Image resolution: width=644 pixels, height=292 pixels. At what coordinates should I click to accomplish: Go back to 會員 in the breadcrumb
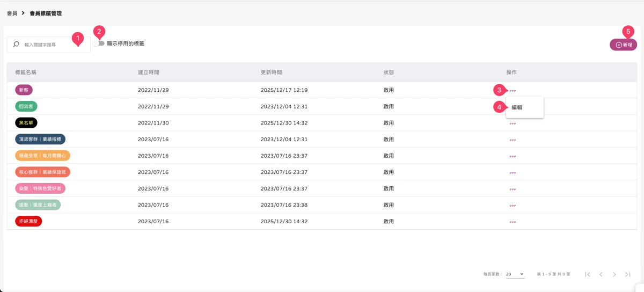(x=12, y=13)
